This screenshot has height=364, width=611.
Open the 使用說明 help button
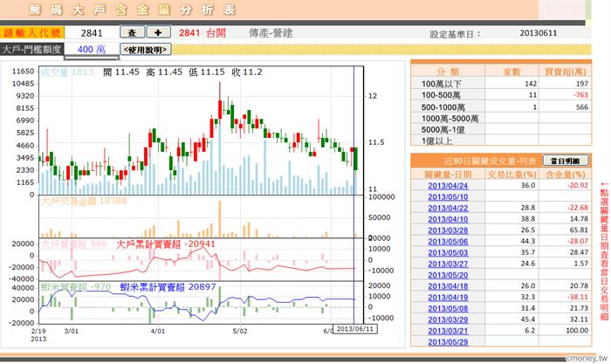tap(146, 50)
